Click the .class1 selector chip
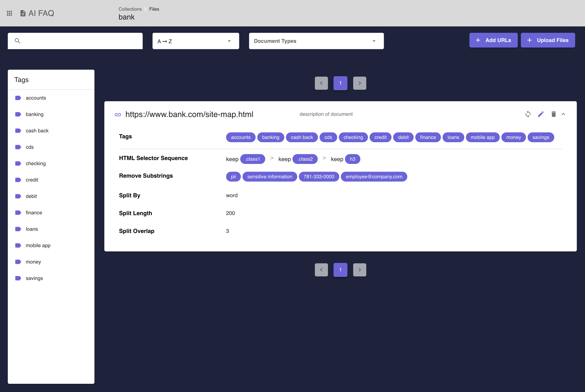 coord(253,159)
